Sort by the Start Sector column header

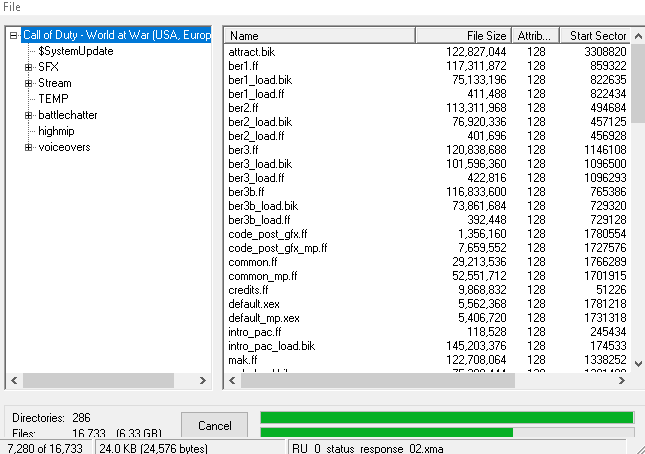[x=595, y=36]
